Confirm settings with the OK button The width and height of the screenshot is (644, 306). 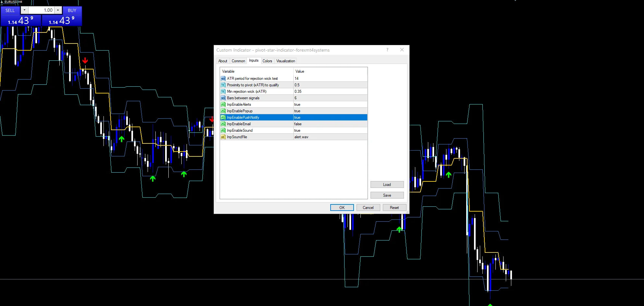(342, 208)
